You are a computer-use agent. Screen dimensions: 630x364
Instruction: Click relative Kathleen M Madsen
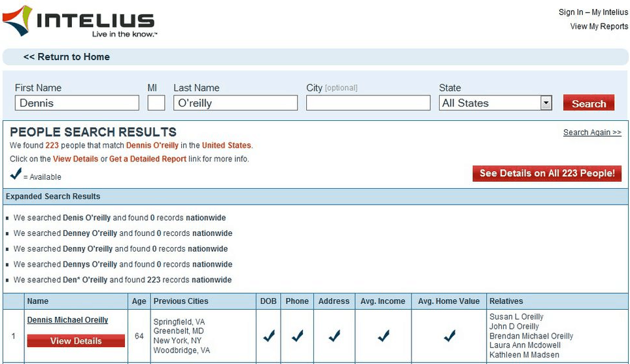pos(524,355)
